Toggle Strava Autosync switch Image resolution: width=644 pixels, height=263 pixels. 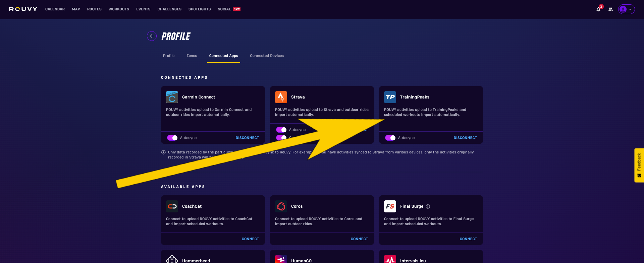[281, 130]
